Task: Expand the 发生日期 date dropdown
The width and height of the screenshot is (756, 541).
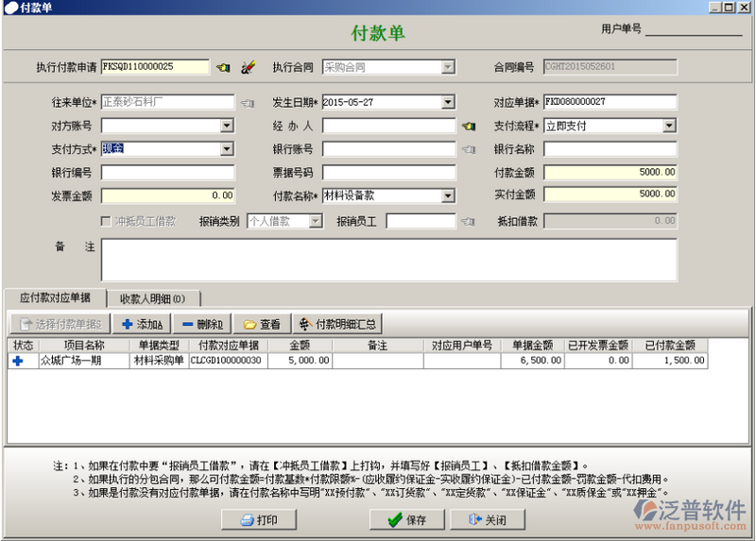Action: point(448,102)
